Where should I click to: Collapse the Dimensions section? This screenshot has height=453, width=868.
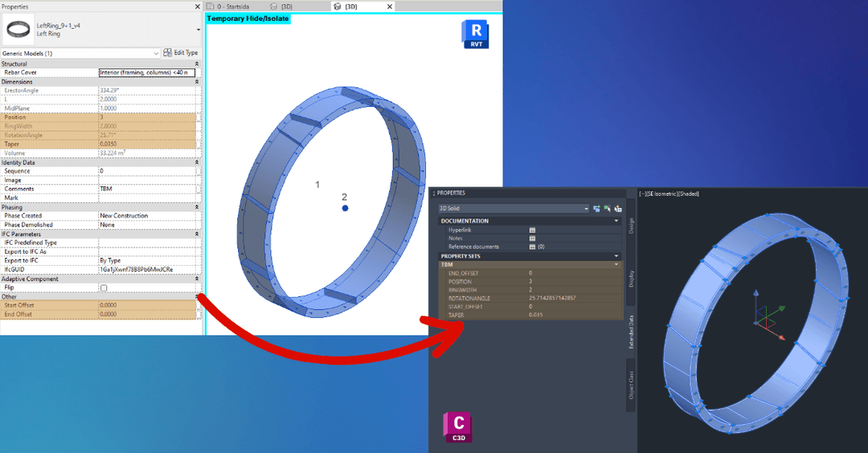[x=197, y=82]
